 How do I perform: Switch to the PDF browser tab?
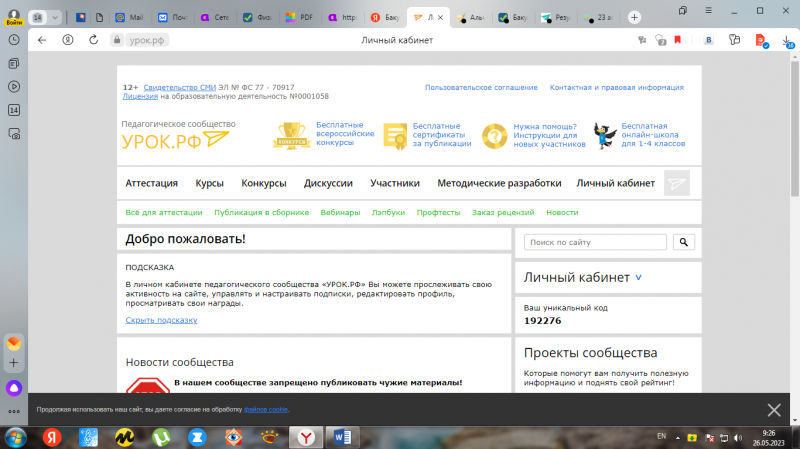coord(300,17)
